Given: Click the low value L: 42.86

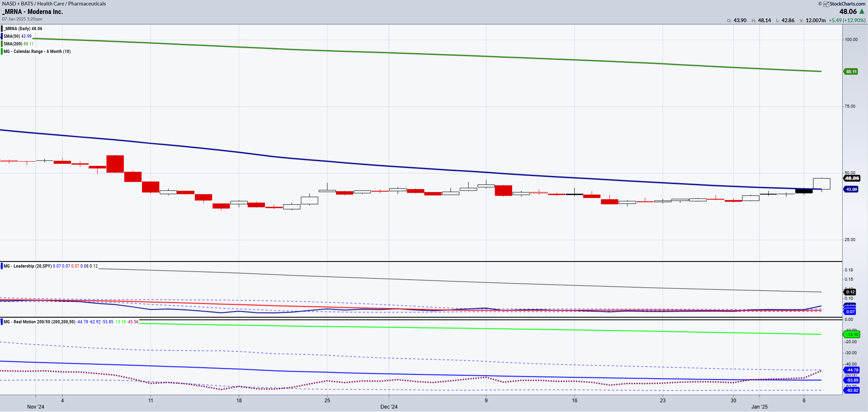Looking at the screenshot, I should [x=785, y=20].
